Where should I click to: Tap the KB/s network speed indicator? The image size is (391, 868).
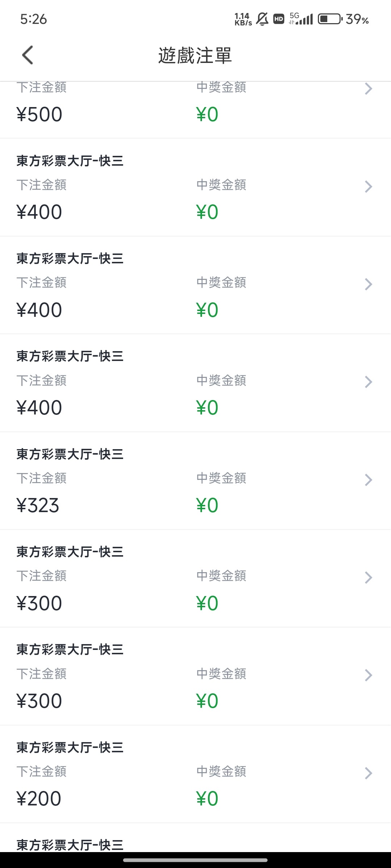point(243,19)
